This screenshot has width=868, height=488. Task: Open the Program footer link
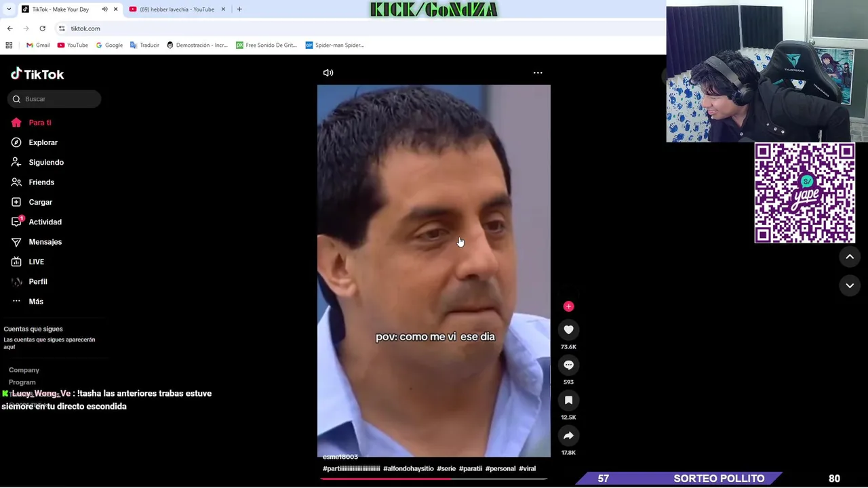click(x=22, y=382)
